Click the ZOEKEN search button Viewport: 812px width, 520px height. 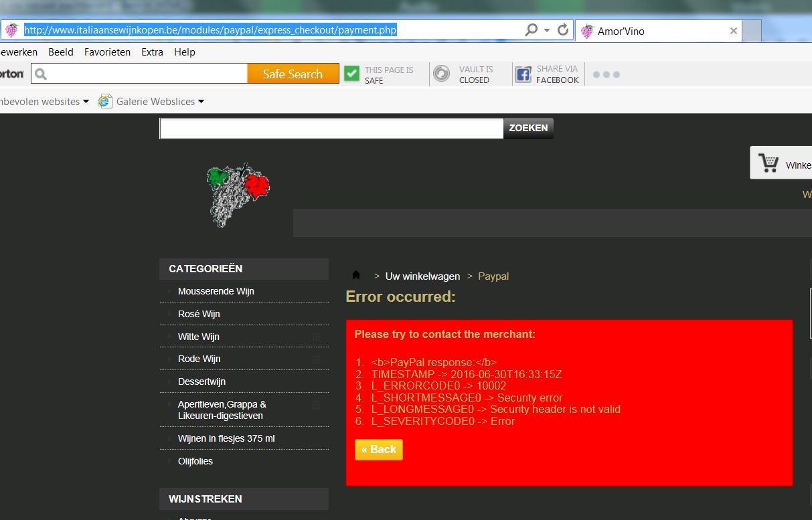(x=528, y=128)
